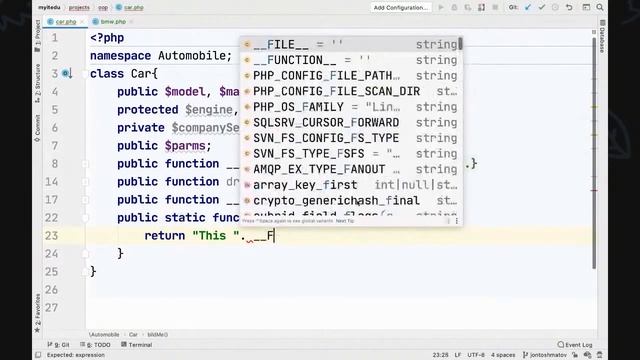Viewport: 640px width, 360px height.
Task: Open the UTF-8 encoding selector
Action: click(476, 355)
